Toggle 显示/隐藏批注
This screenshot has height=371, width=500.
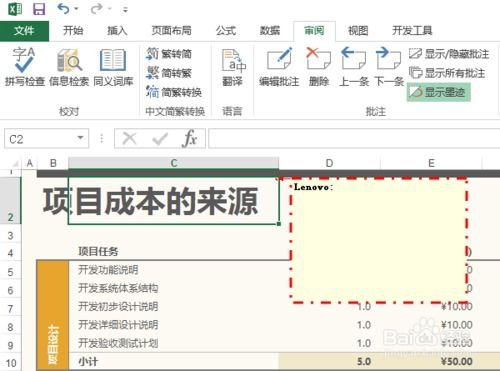point(449,54)
